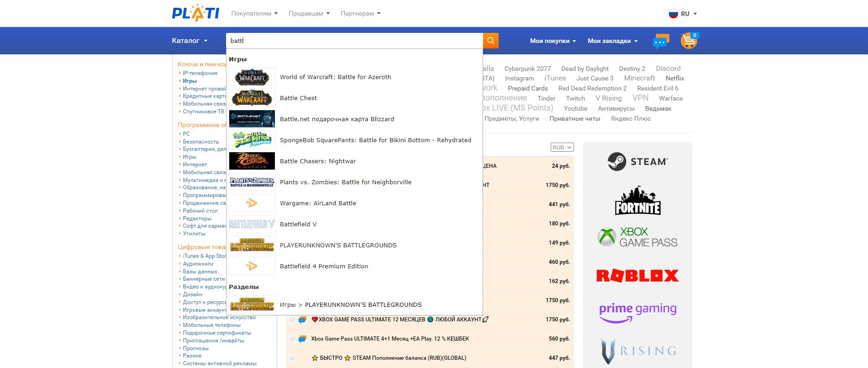
Task: Open the RUB currency dropdown
Action: point(562,147)
